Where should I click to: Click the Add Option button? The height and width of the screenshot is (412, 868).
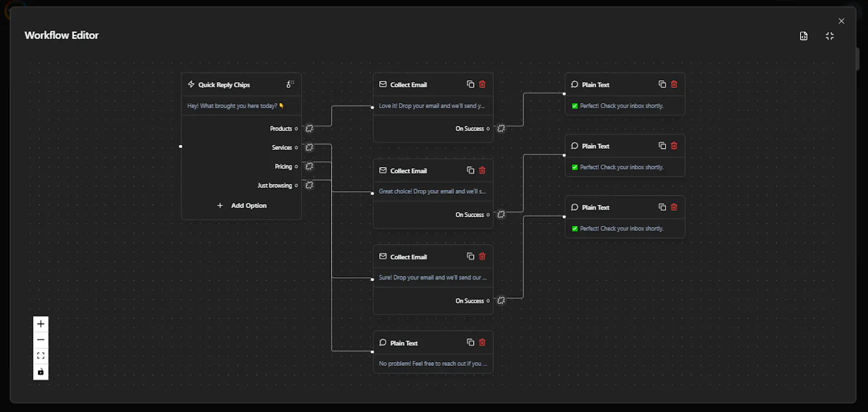click(x=241, y=206)
